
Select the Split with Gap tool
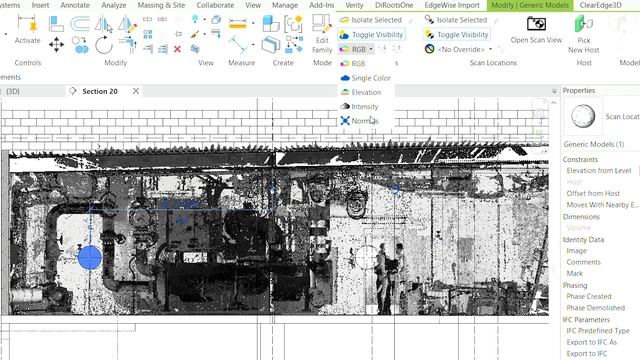(162, 19)
